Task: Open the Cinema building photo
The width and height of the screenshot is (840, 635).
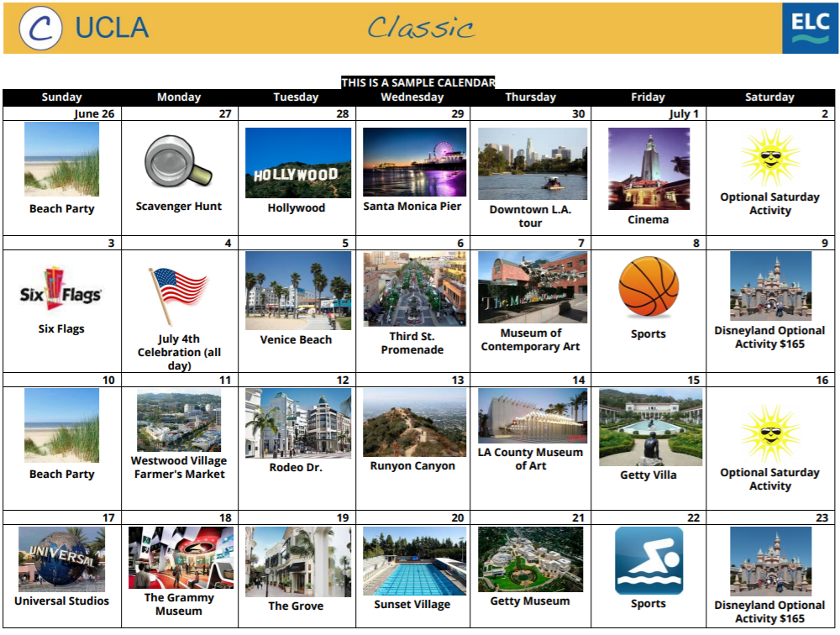Action: coord(648,168)
